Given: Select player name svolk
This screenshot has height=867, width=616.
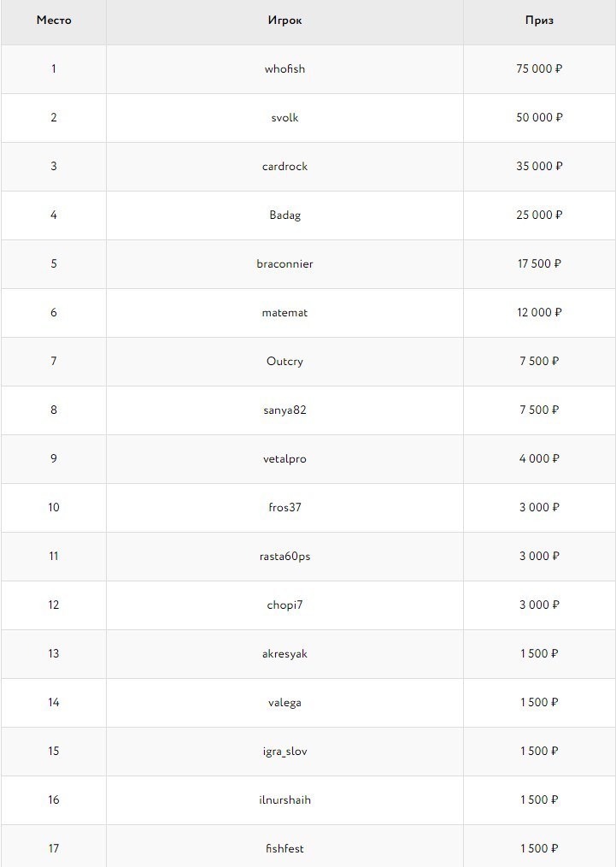Looking at the screenshot, I should (x=285, y=118).
